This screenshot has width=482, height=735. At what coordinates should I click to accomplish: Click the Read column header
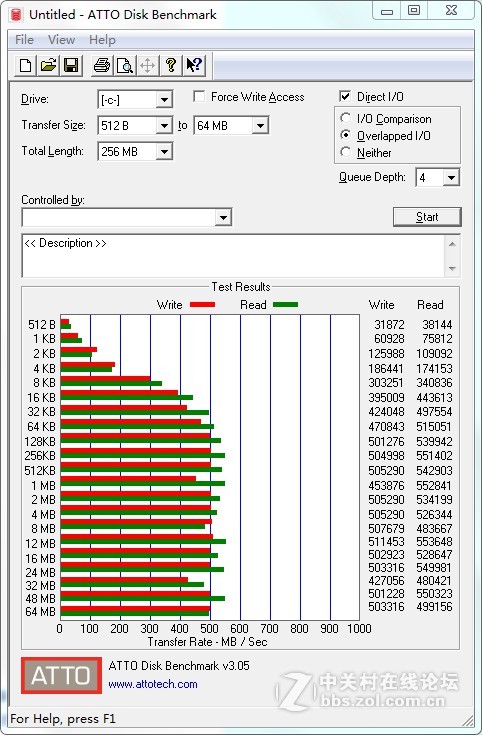[430, 305]
